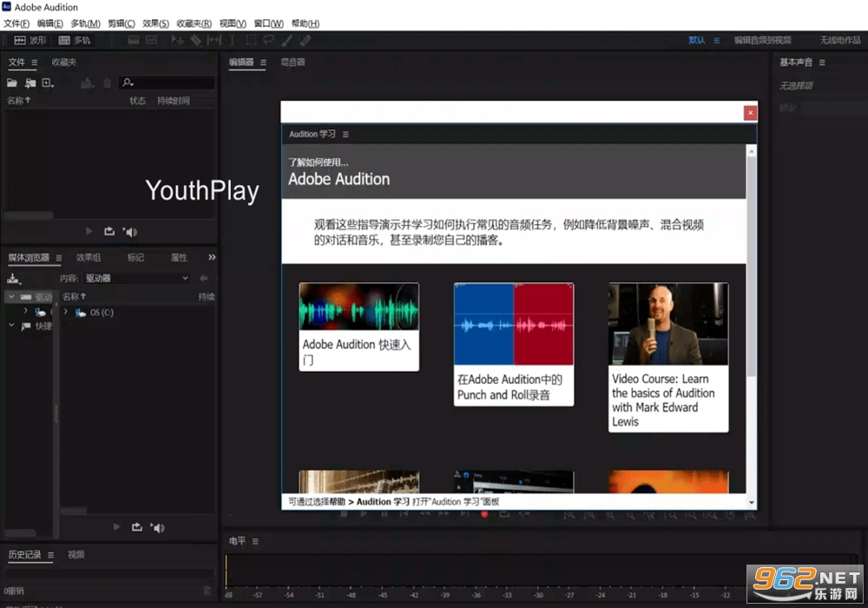The height and width of the screenshot is (608, 868).
Task: Open Mark Edward Lewis video course card
Action: pyautogui.click(x=668, y=357)
